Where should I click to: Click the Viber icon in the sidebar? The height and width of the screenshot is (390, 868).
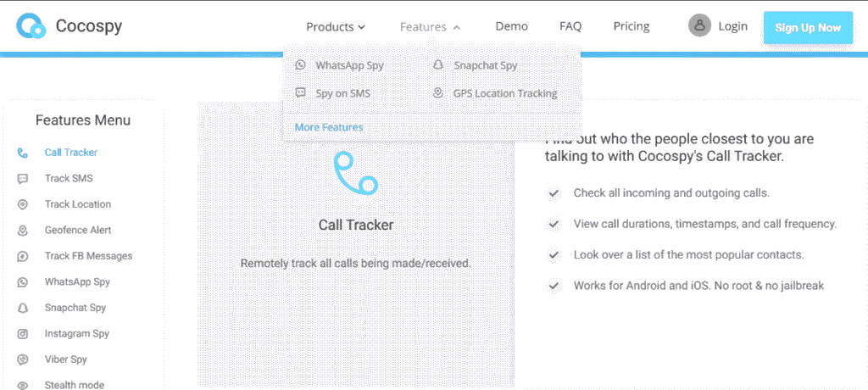(23, 359)
